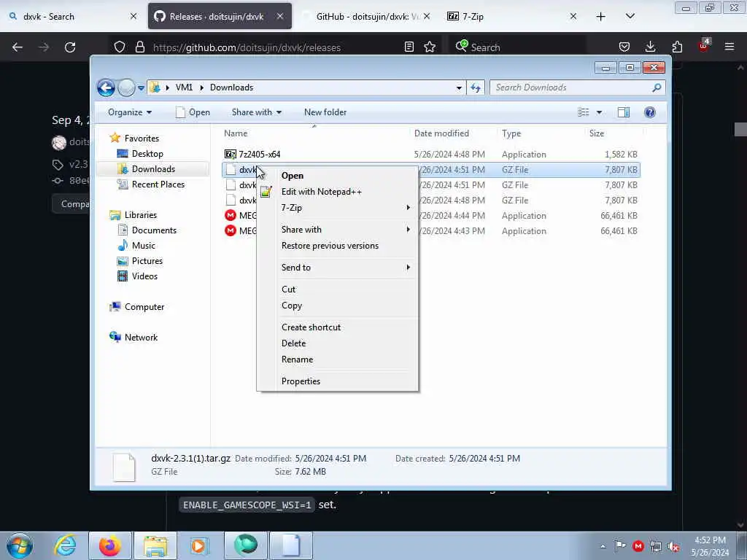This screenshot has height=560, width=747.
Task: Choose Copy in context menu
Action: click(x=337, y=306)
